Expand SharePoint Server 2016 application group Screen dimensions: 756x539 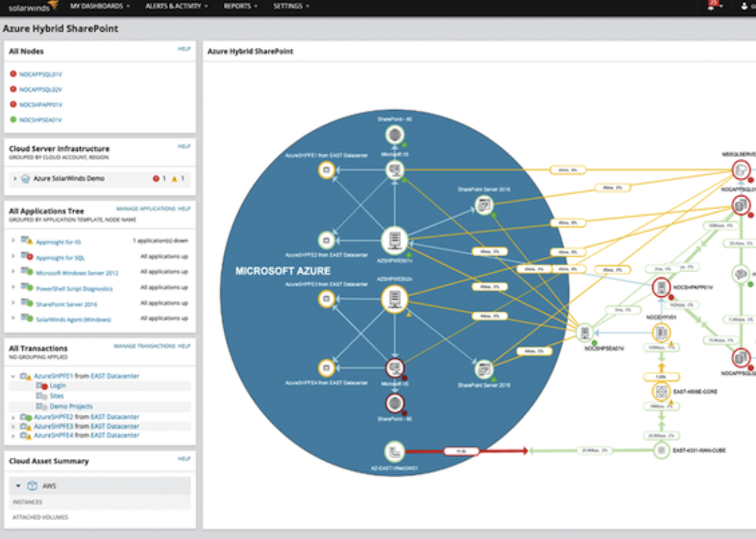[x=13, y=302]
